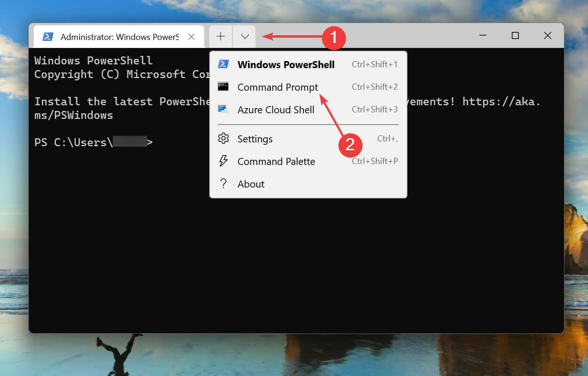The width and height of the screenshot is (588, 376).
Task: Maximize the Terminal window
Action: 515,36
